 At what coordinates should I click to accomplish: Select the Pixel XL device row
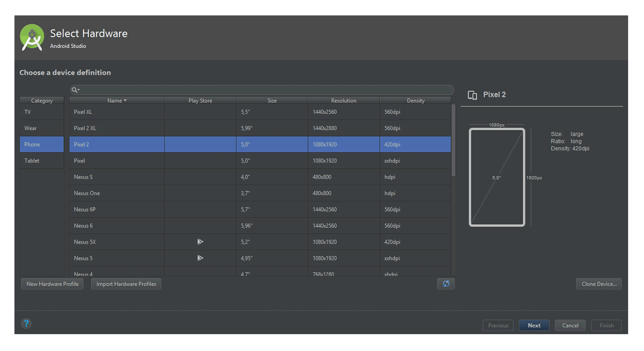point(260,112)
